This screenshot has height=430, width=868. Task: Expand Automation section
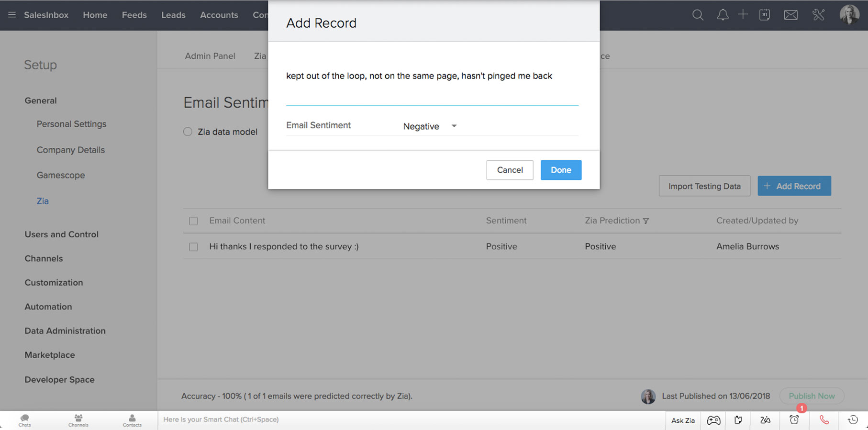tap(48, 307)
